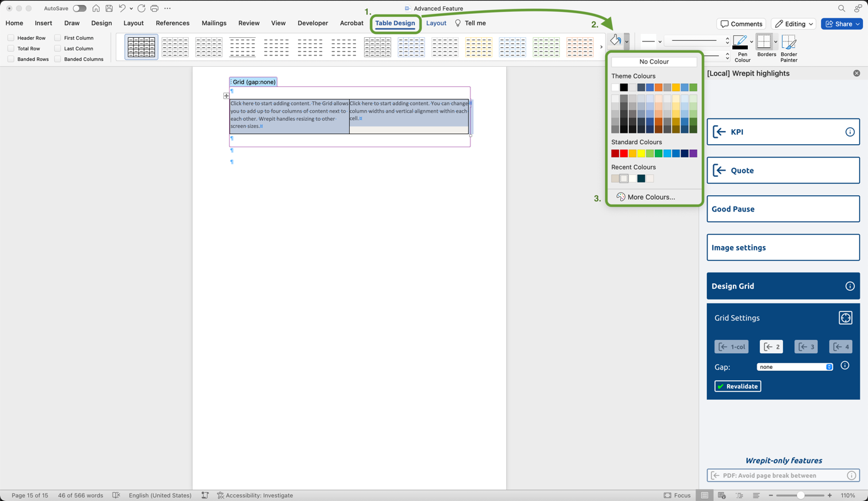Open the Editing mode dropdown

coord(794,24)
